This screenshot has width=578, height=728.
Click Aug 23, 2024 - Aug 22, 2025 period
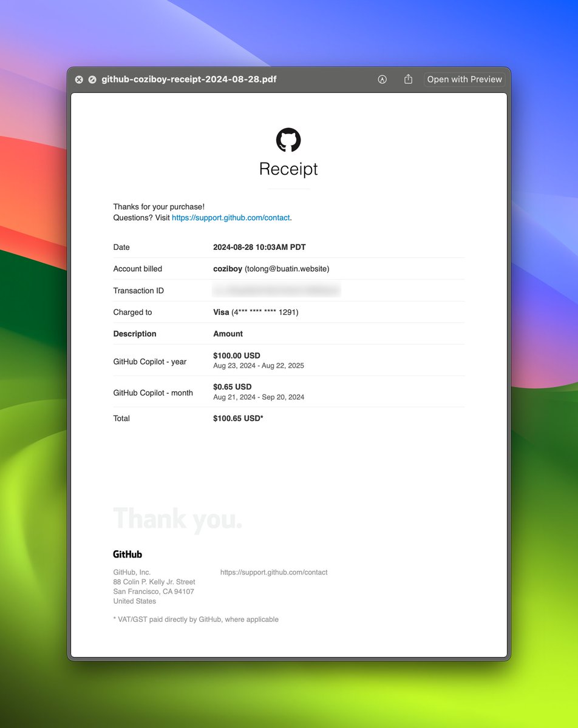pyautogui.click(x=259, y=366)
